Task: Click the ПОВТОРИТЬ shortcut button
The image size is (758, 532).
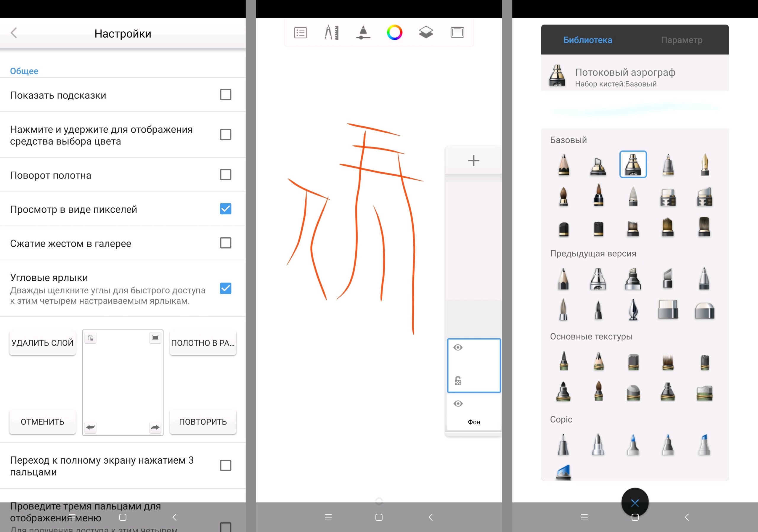Action: 203,422
